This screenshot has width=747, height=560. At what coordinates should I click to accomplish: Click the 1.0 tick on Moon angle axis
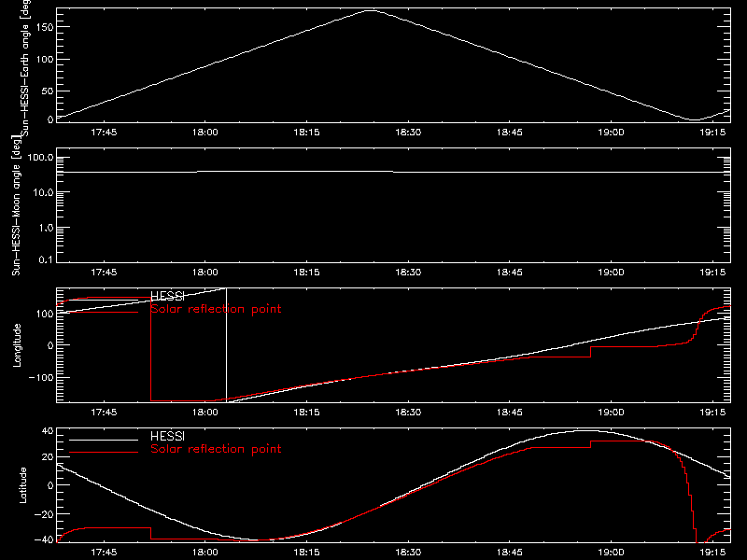click(46, 228)
